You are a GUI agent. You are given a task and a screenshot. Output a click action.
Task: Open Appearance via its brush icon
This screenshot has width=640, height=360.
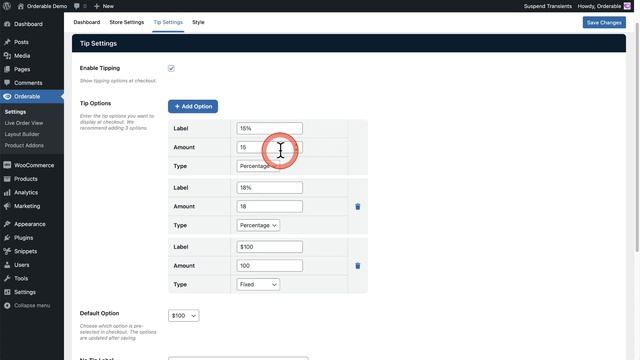coord(7,224)
